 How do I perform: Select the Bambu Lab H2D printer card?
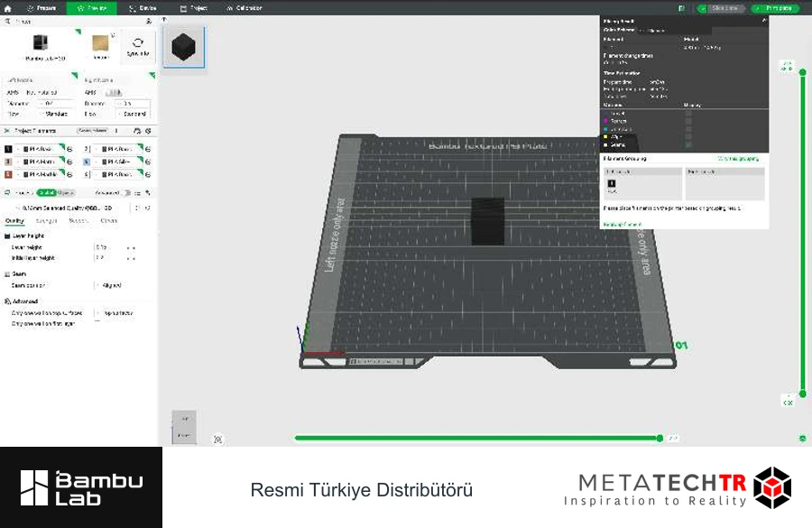41,47
